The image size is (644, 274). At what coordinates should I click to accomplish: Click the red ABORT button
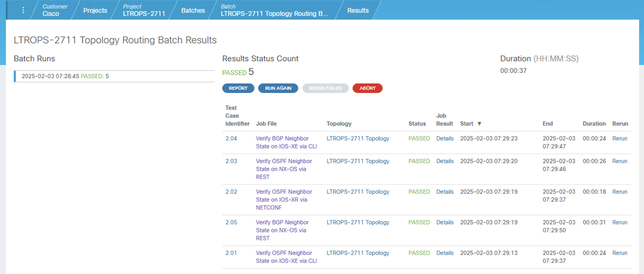(367, 88)
